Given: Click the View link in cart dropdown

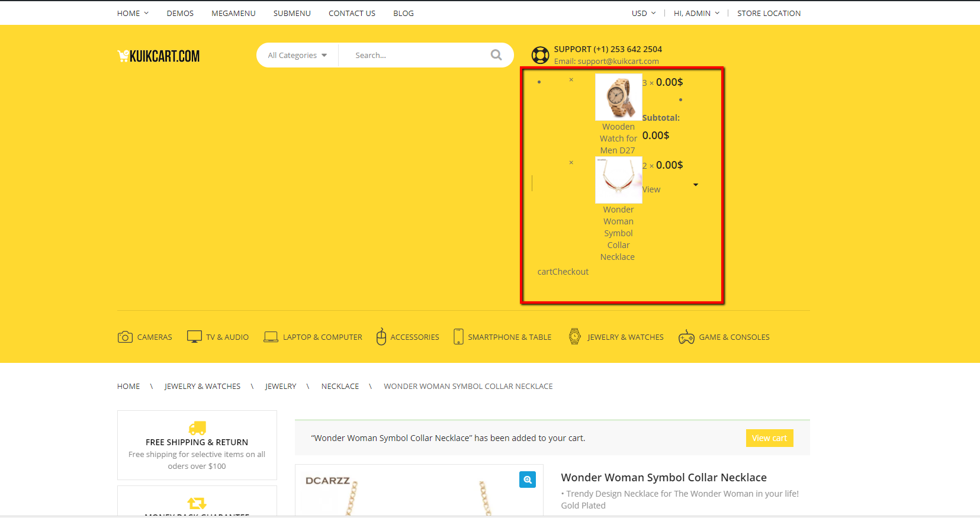Looking at the screenshot, I should coord(651,189).
